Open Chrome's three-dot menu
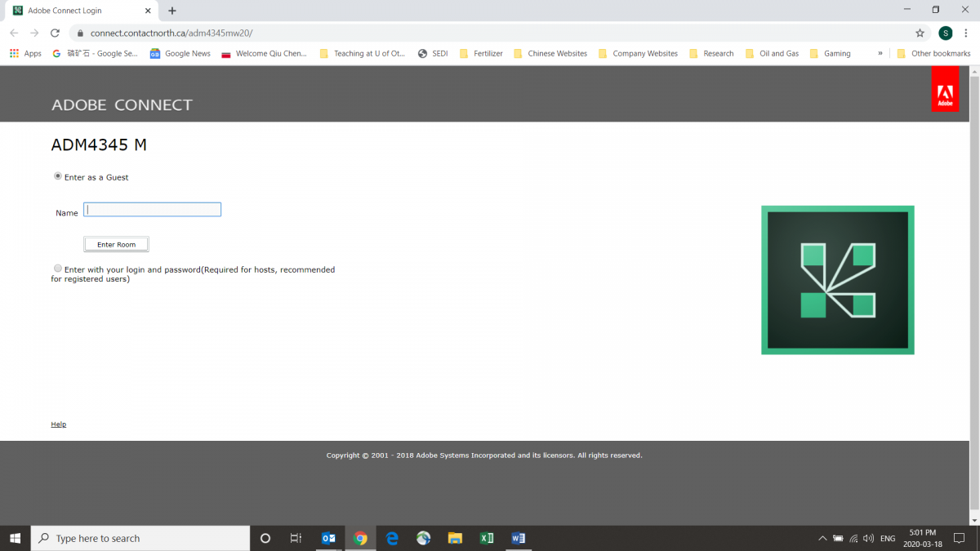The height and width of the screenshot is (551, 980). coord(966,33)
